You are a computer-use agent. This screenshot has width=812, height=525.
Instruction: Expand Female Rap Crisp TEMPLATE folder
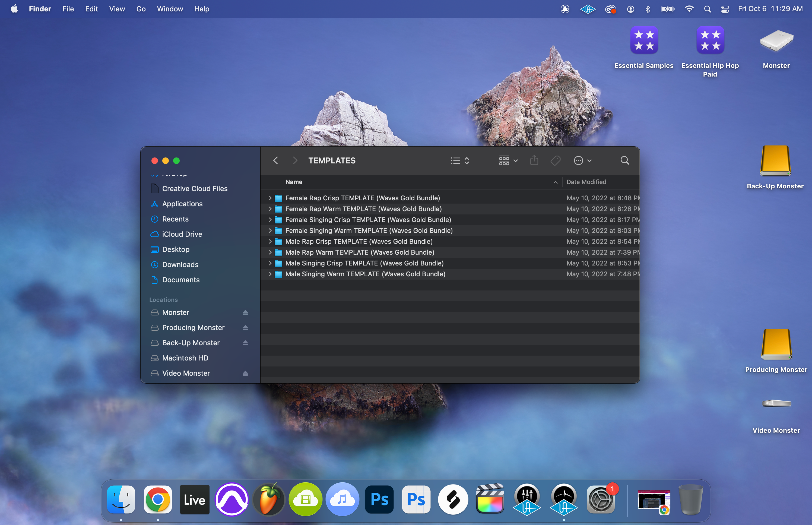pyautogui.click(x=270, y=198)
